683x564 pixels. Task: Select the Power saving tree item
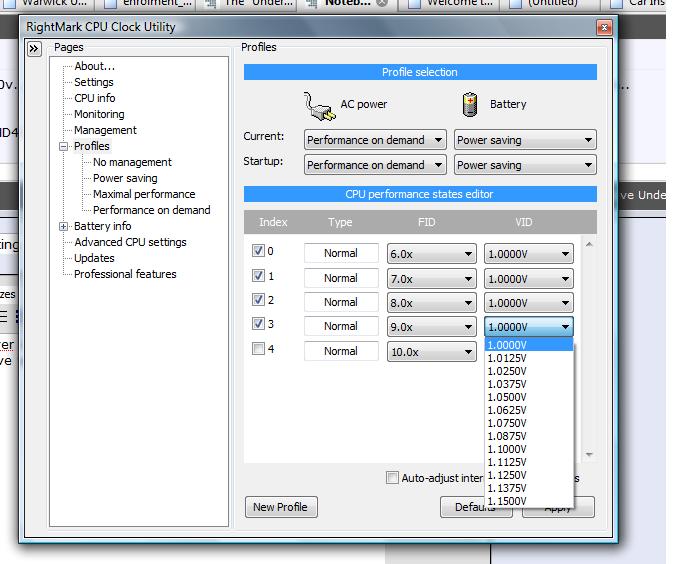click(125, 178)
